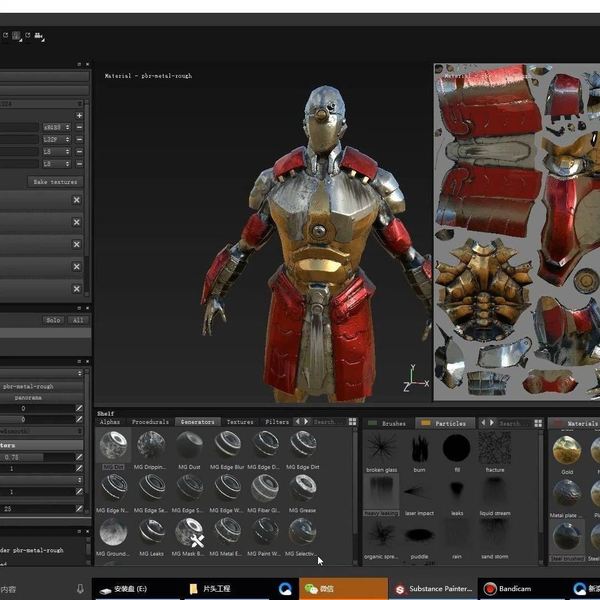The width and height of the screenshot is (600, 600).
Task: Switch to the Procedurals shelf tab
Action: coord(150,422)
